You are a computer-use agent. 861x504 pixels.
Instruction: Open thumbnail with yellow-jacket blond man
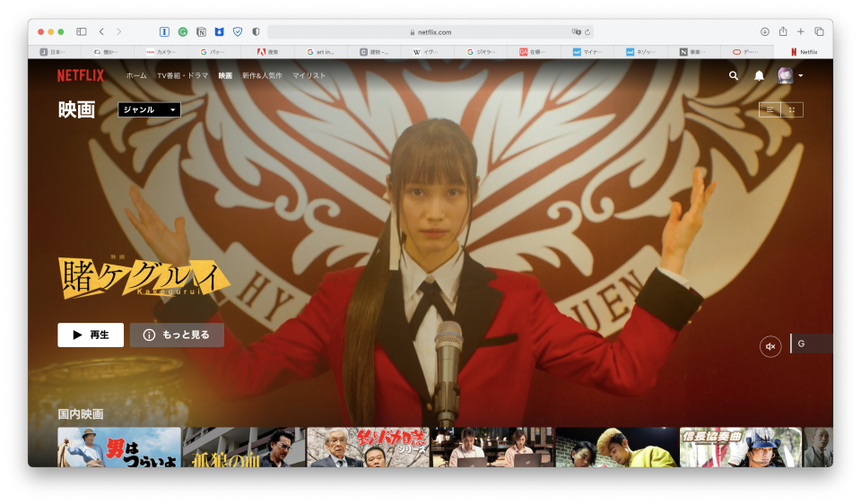point(617,448)
